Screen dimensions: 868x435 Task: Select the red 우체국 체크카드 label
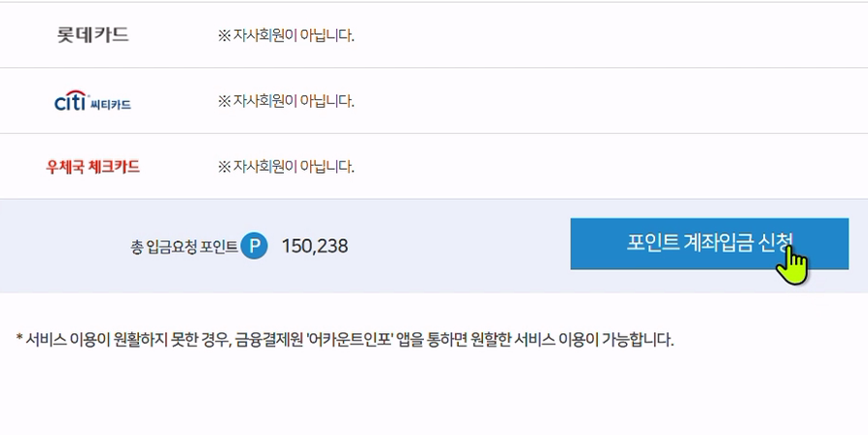click(x=92, y=166)
